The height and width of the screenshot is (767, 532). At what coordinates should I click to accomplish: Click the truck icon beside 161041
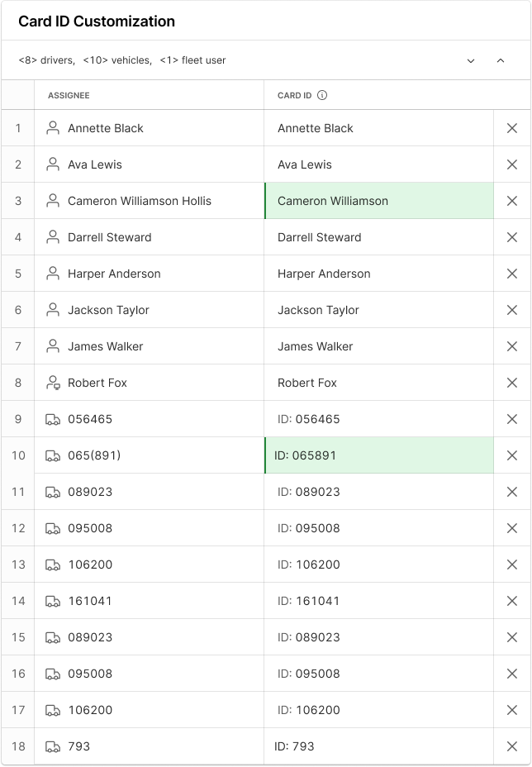[53, 601]
